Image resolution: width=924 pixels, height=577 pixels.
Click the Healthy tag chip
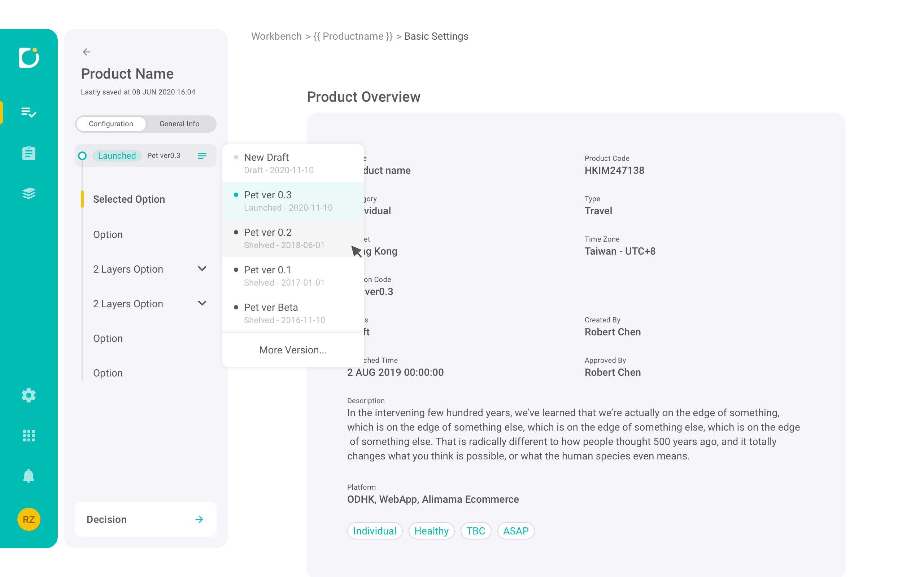(431, 531)
